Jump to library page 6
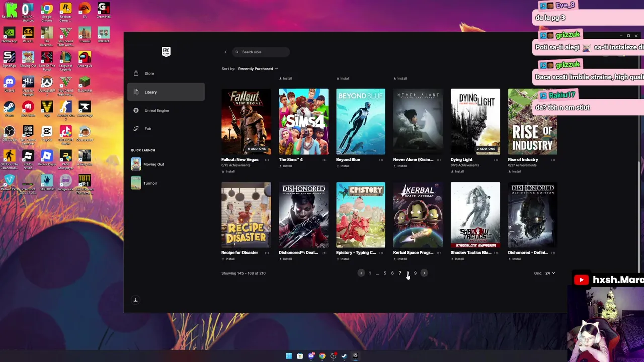 (x=392, y=273)
